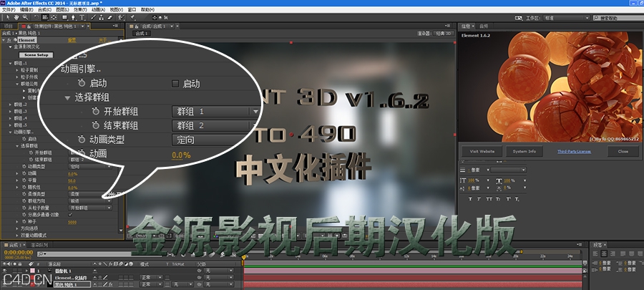Click the timeline search magnifier icon
The image size is (644, 290).
tap(39, 254)
